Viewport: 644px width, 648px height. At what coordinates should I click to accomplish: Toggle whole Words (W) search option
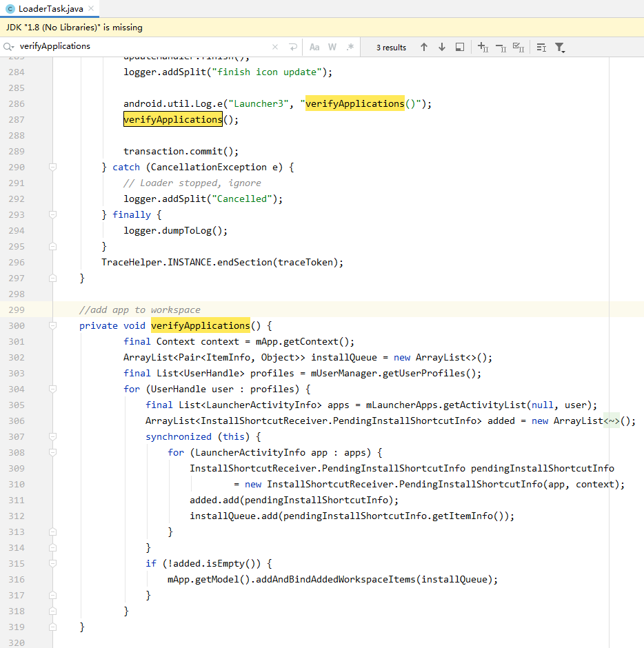(x=332, y=47)
